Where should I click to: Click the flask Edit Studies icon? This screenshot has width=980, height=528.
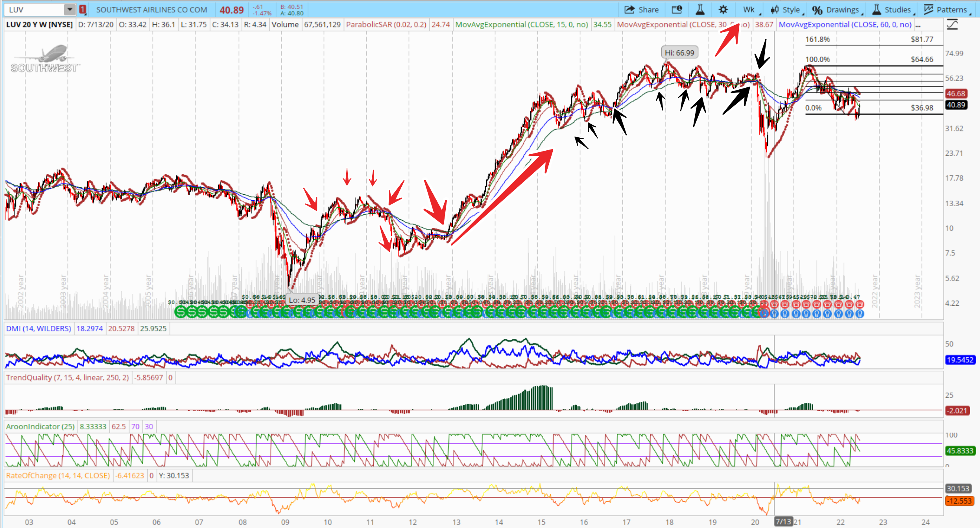pyautogui.click(x=700, y=10)
